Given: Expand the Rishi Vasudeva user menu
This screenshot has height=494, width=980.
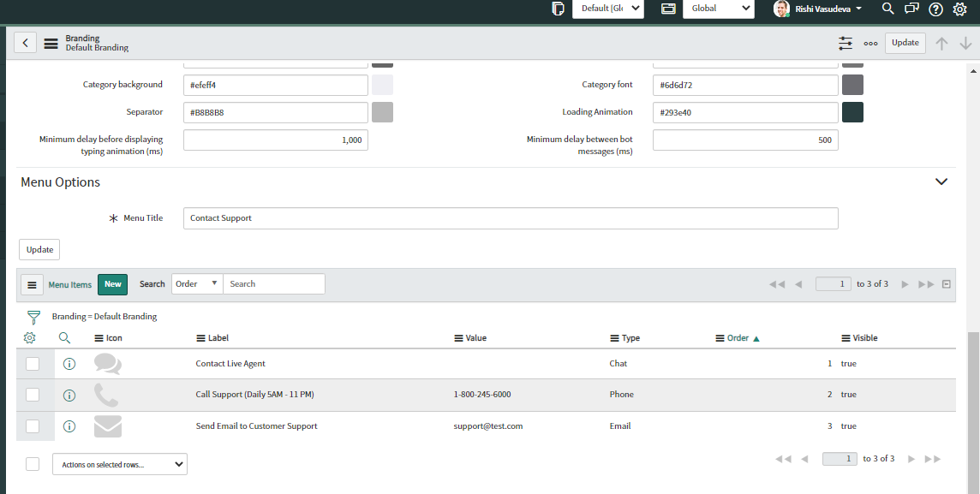Looking at the screenshot, I should [828, 9].
